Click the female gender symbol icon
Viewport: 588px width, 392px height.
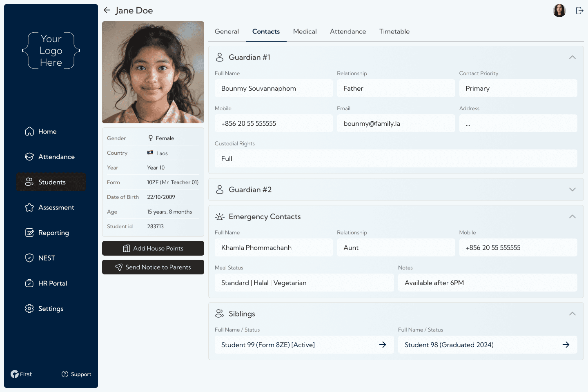pos(151,138)
